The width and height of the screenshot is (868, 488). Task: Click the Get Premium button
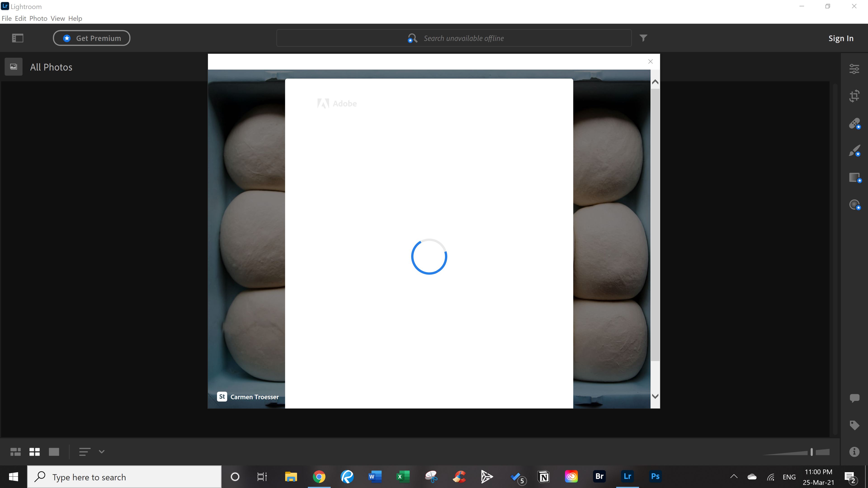point(91,38)
